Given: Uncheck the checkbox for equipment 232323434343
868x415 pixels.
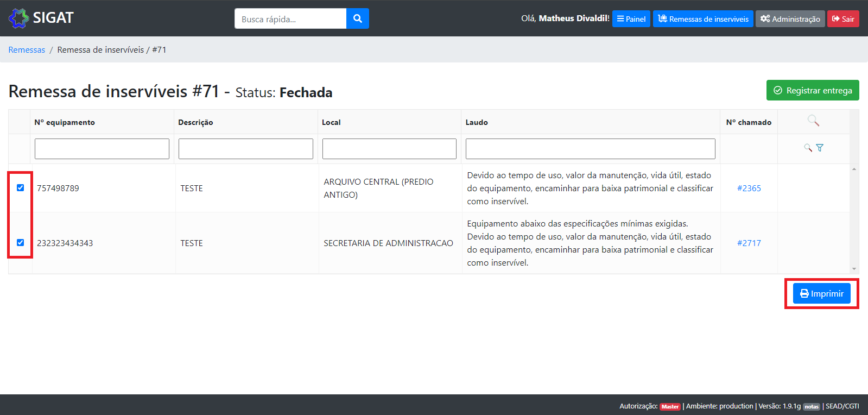Looking at the screenshot, I should coord(21,243).
